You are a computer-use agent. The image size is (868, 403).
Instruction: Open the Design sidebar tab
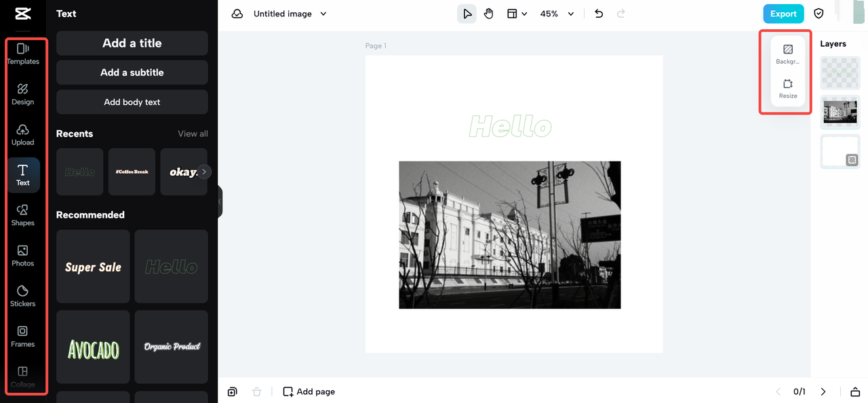[23, 94]
